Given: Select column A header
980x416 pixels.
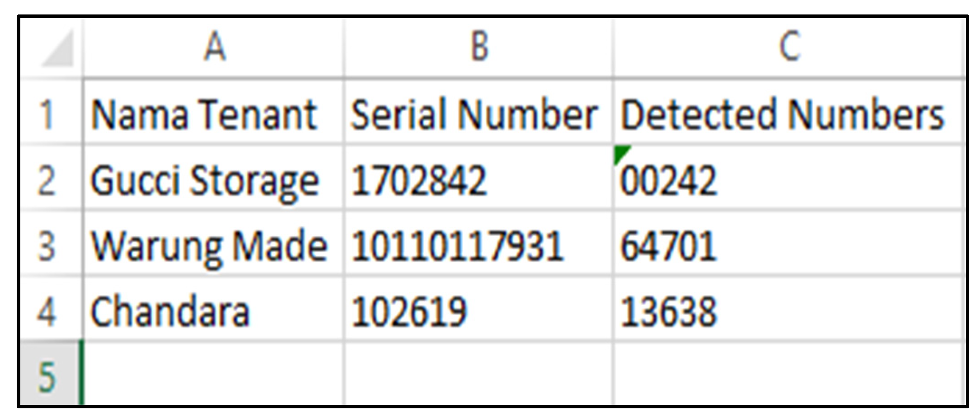Looking at the screenshot, I should coord(213,47).
